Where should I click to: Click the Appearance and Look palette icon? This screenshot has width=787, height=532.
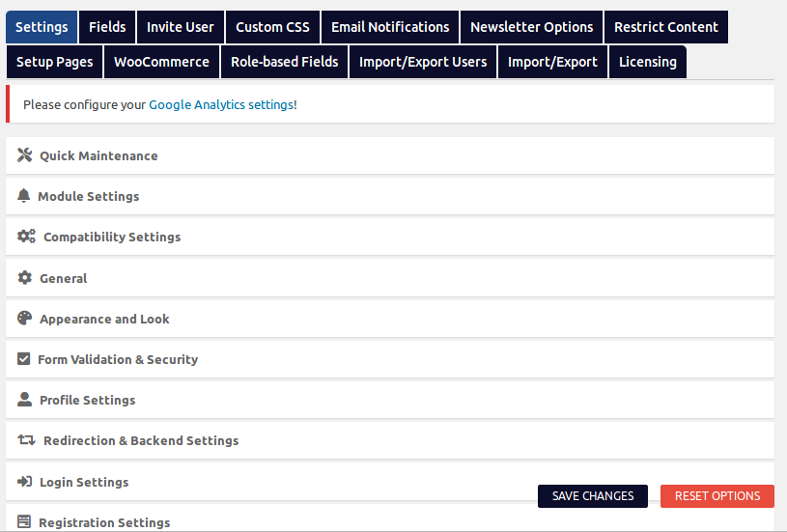pyautogui.click(x=25, y=319)
